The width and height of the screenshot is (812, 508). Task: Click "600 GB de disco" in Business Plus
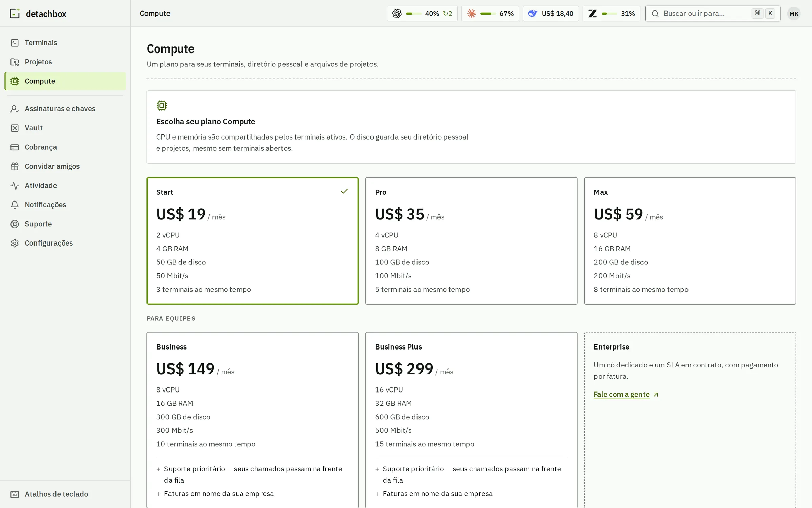(402, 417)
